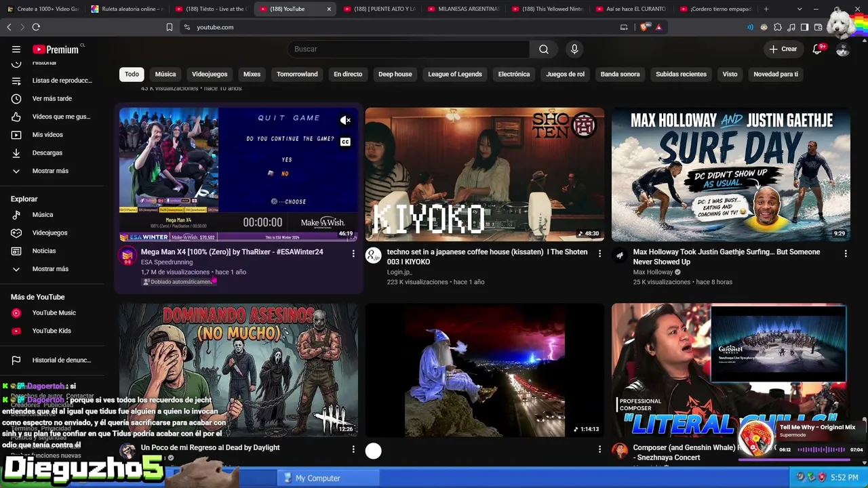868x488 pixels.
Task: Toggle the browser sidebar panel icon
Action: pyautogui.click(x=804, y=27)
